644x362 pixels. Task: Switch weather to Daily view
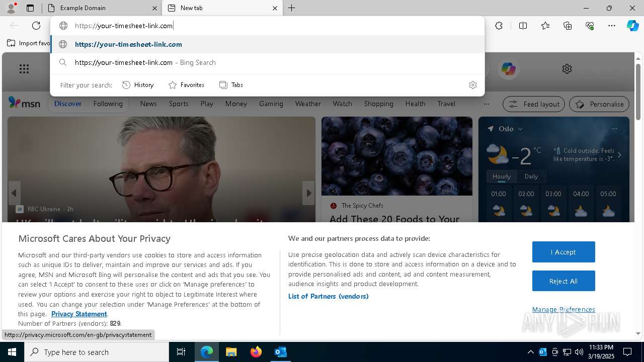[531, 176]
